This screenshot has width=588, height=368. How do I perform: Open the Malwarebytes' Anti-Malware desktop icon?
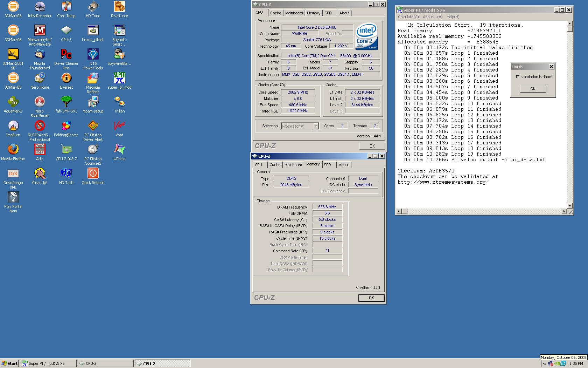tap(40, 35)
